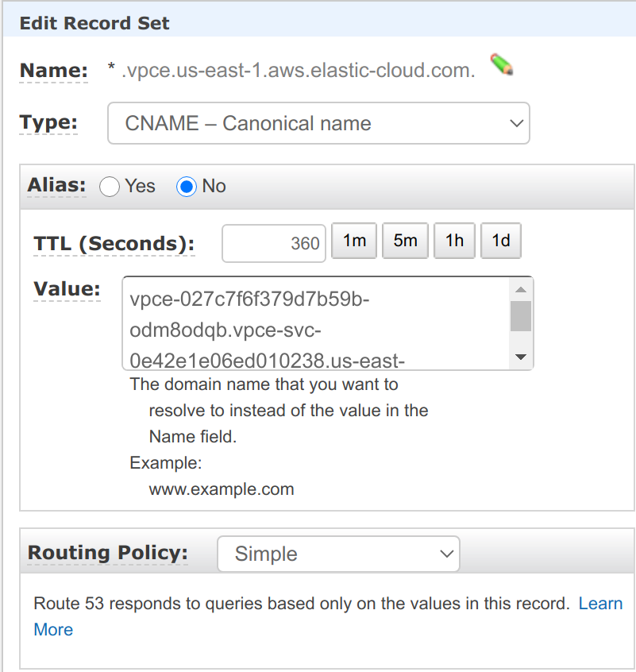Screen dimensions: 636x672
Task: Set TTL with the 1d button
Action: (501, 241)
